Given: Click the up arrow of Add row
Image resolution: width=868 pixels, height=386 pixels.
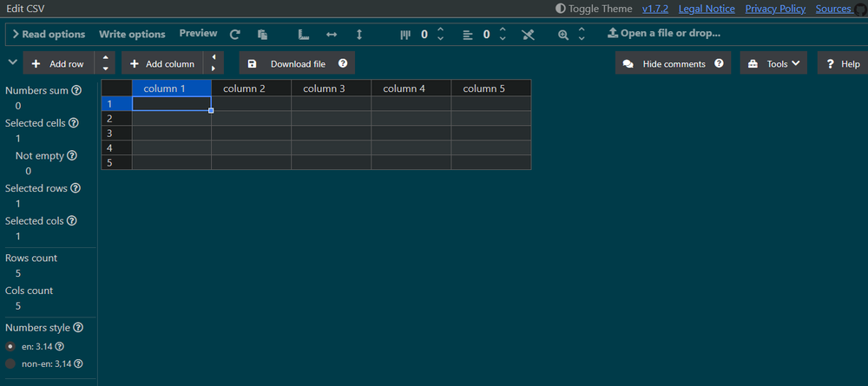Looking at the screenshot, I should coord(105,57).
